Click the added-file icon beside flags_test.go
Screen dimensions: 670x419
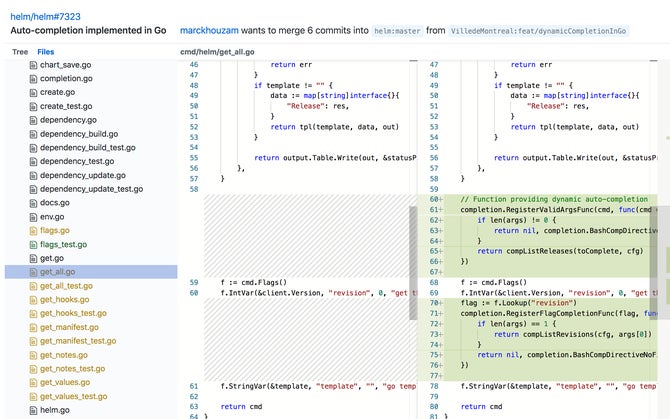33,245
